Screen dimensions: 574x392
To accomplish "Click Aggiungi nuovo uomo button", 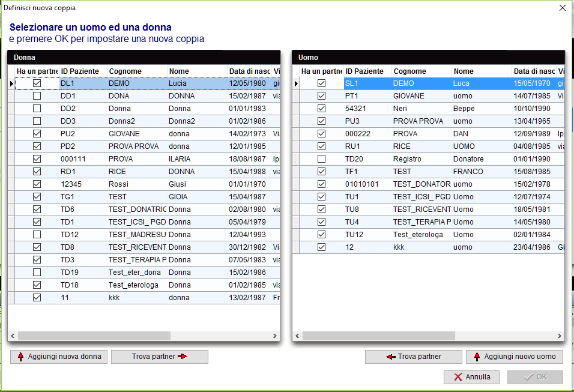I will coord(515,357).
